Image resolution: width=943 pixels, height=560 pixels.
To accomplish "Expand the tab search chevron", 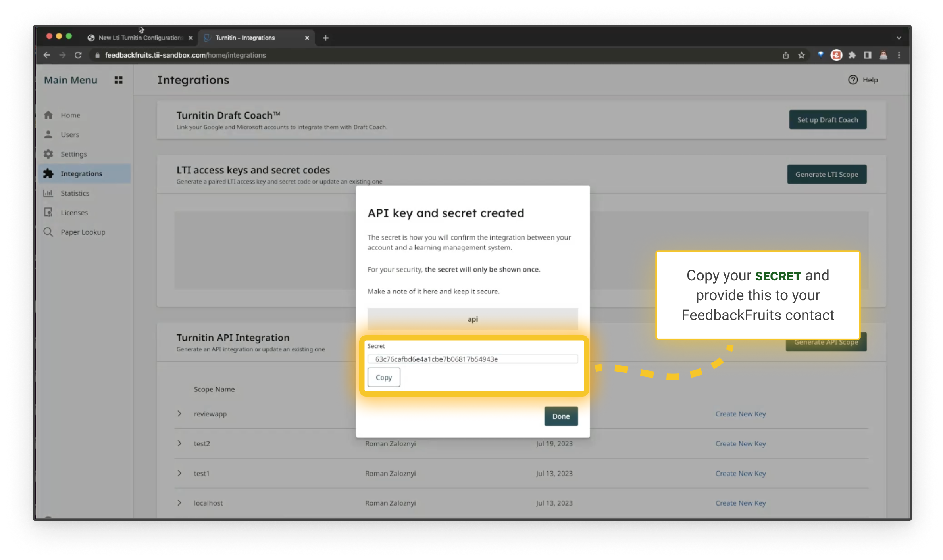I will coord(899,38).
